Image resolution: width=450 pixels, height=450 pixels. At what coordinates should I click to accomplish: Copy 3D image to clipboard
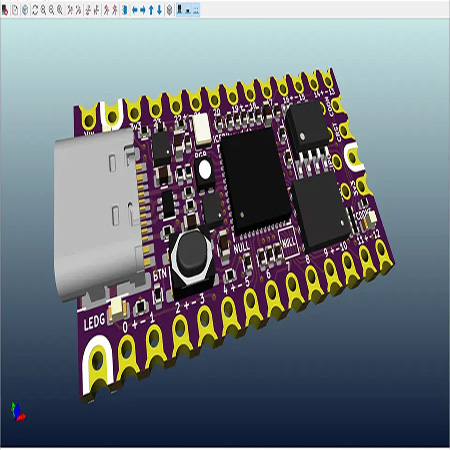click(15, 10)
